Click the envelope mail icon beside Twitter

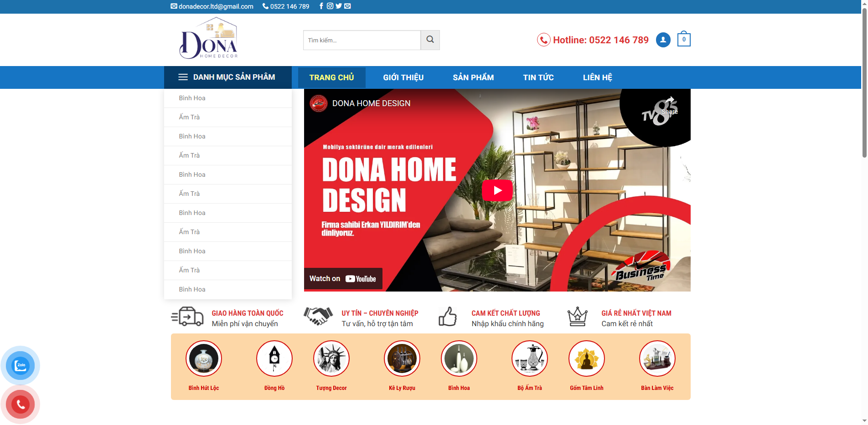coord(347,6)
